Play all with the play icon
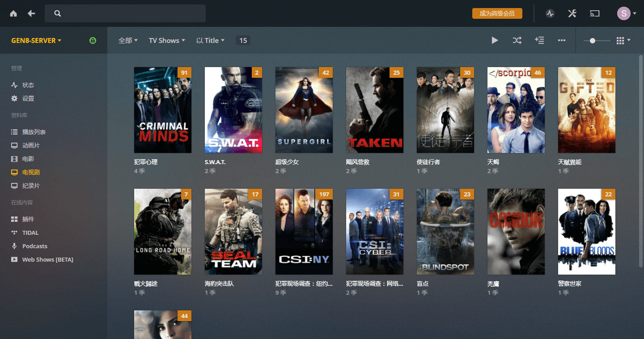Screen dimensions: 644x339 495,40
